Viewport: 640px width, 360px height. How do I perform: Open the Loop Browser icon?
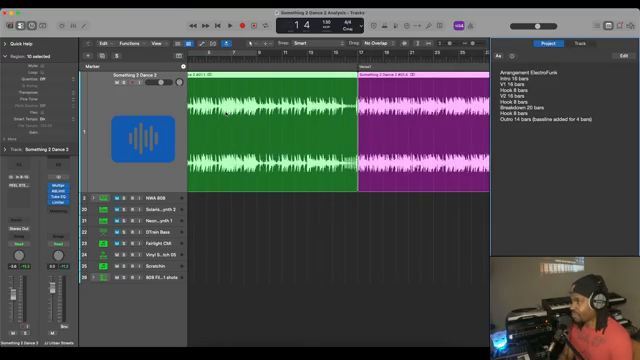click(619, 26)
